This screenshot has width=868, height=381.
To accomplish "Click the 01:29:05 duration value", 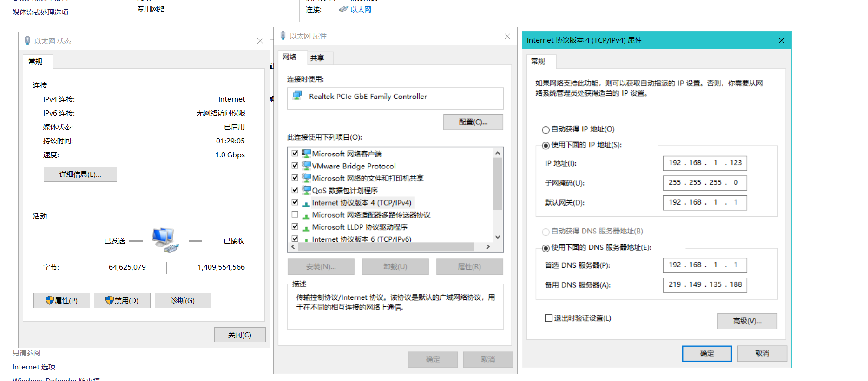I will click(230, 141).
